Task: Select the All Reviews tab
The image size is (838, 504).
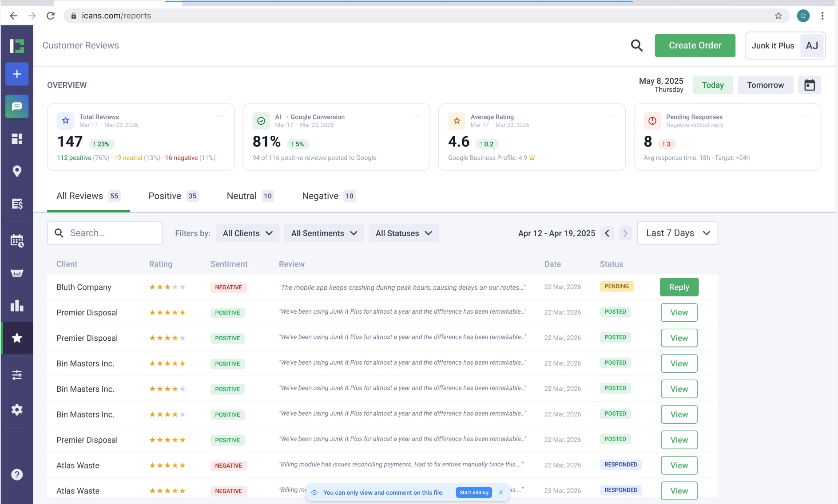Action: tap(88, 196)
